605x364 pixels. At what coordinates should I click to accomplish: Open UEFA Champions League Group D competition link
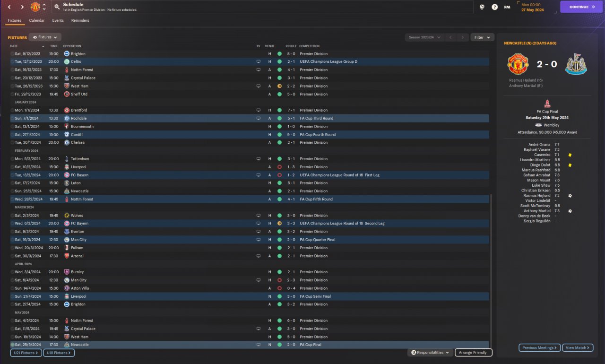(328, 62)
